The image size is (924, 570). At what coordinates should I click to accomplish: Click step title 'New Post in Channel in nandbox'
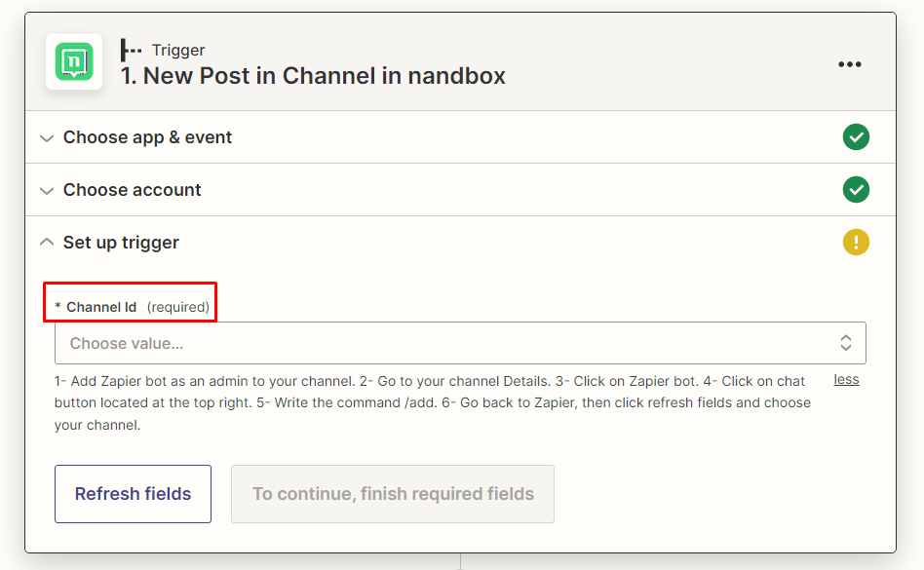pyautogui.click(x=312, y=76)
